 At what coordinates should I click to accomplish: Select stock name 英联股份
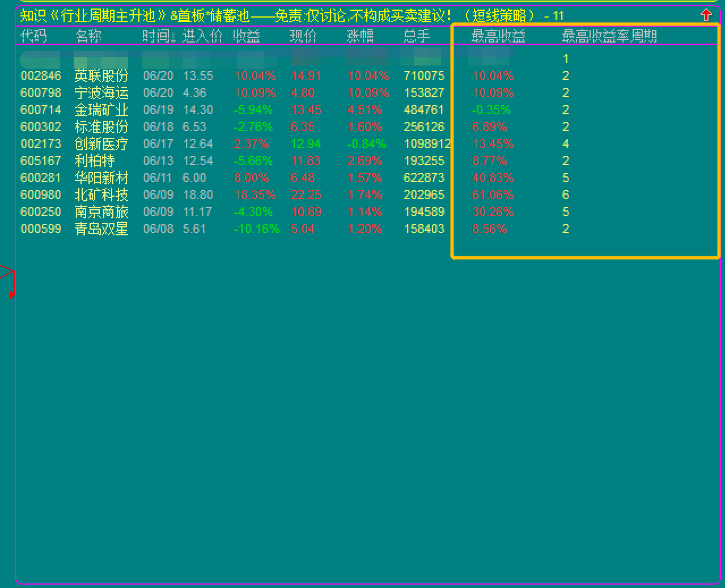click(101, 76)
